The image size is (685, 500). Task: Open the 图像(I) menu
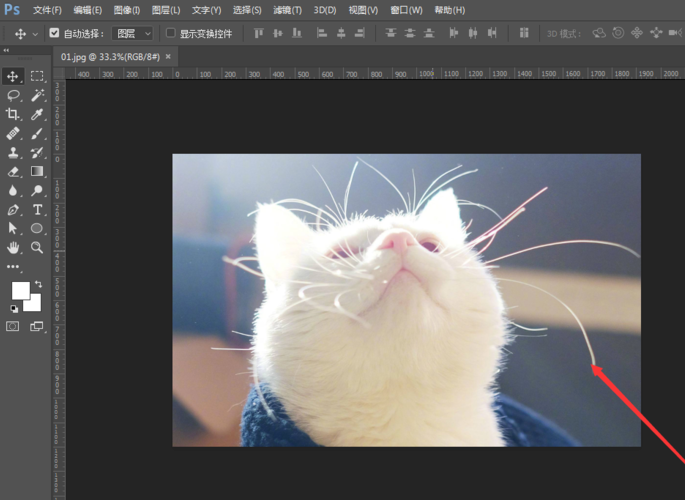(x=127, y=10)
